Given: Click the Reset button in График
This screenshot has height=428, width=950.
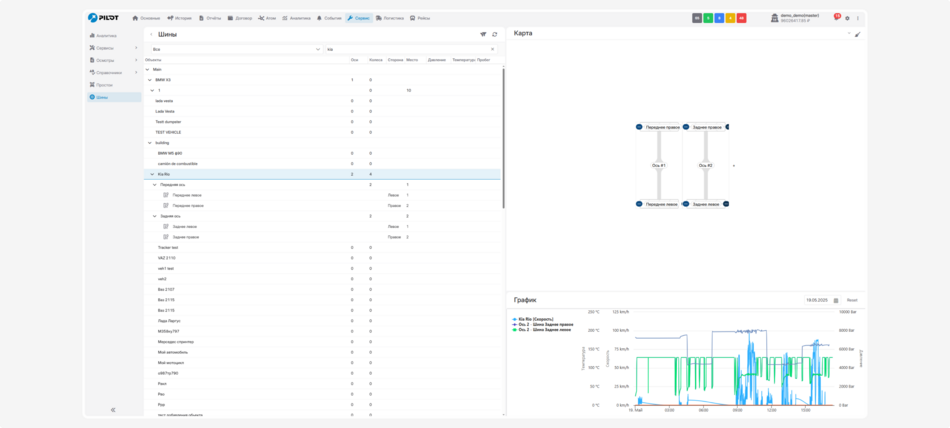Looking at the screenshot, I should click(x=852, y=301).
